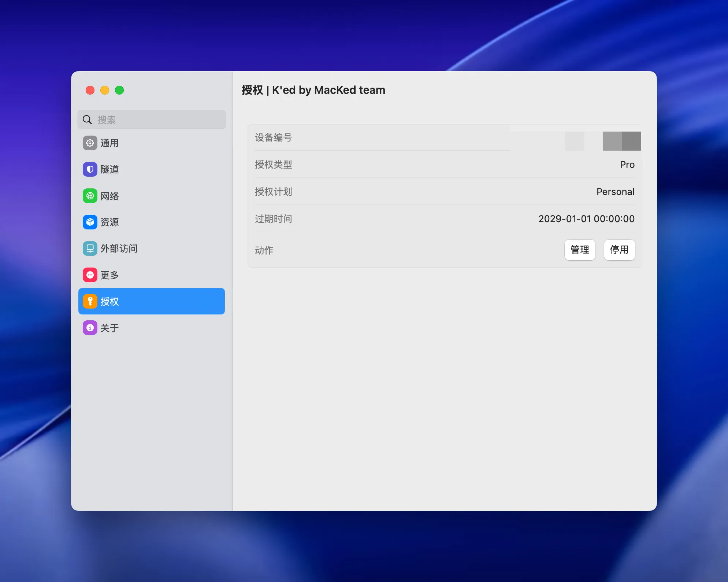The image size is (728, 582).
Task: Open the 网络 globe icon
Action: tap(90, 196)
